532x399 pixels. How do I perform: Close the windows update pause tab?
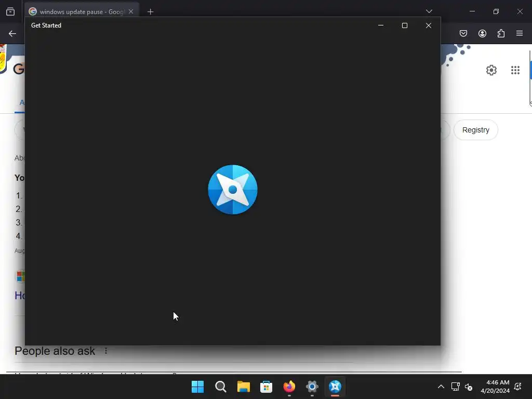pyautogui.click(x=131, y=11)
